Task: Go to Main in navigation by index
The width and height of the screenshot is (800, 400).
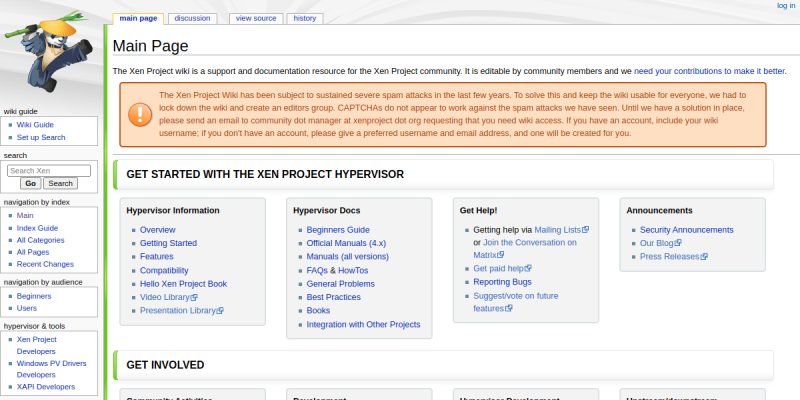Action: (25, 215)
